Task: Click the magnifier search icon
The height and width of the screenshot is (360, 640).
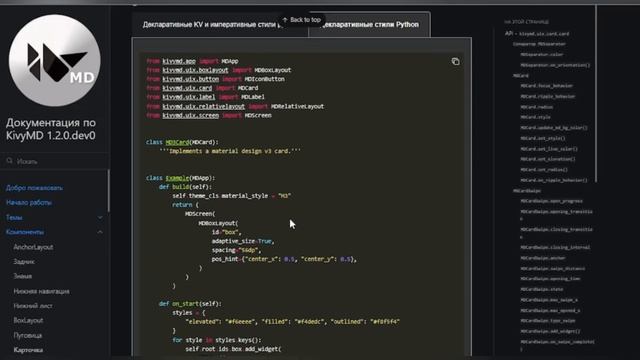Action: click(10, 161)
